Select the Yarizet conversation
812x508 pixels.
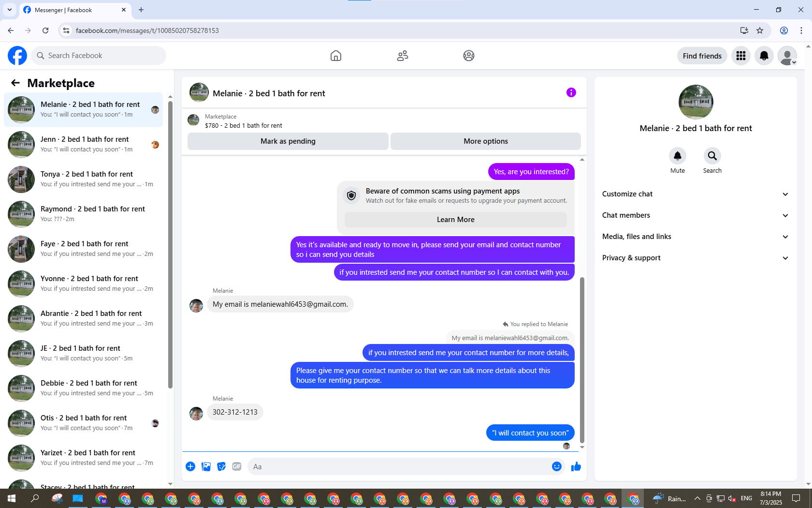83,458
